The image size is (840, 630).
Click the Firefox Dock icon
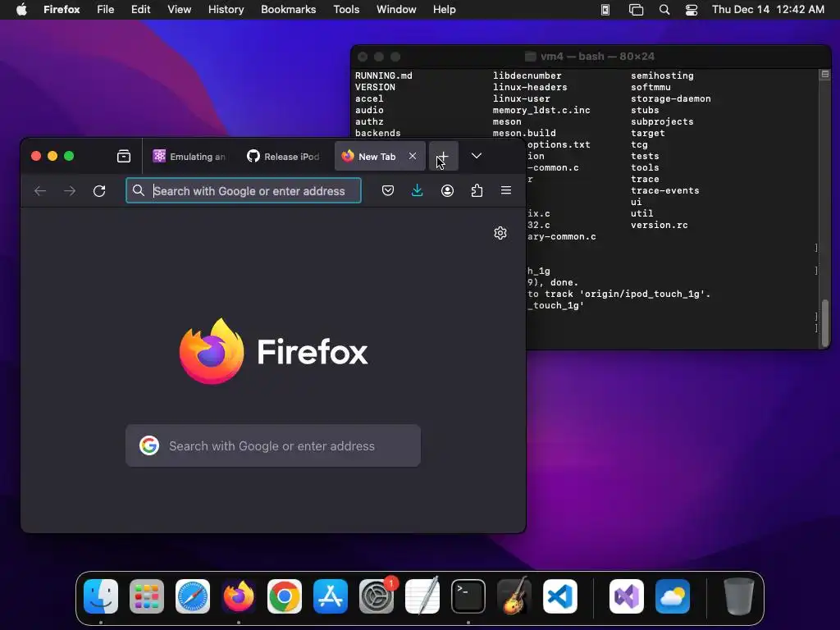(239, 596)
